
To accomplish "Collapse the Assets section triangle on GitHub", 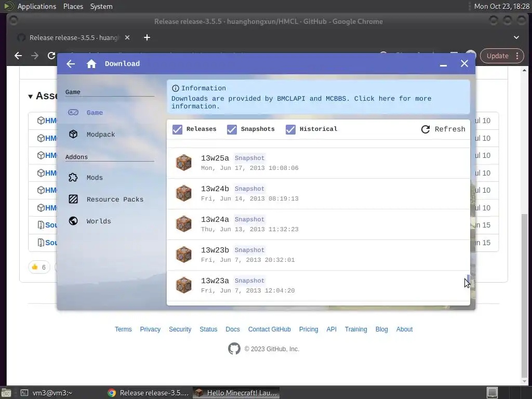I will [x=31, y=97].
